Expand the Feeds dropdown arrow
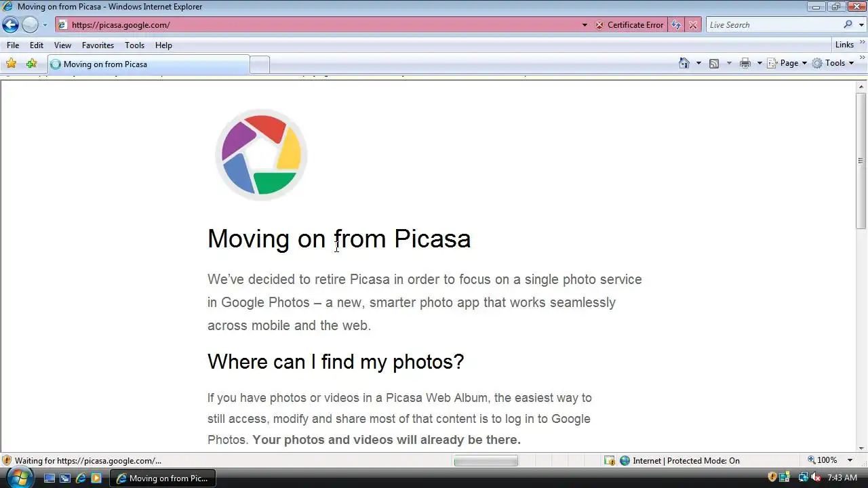The width and height of the screenshot is (868, 488). click(729, 63)
